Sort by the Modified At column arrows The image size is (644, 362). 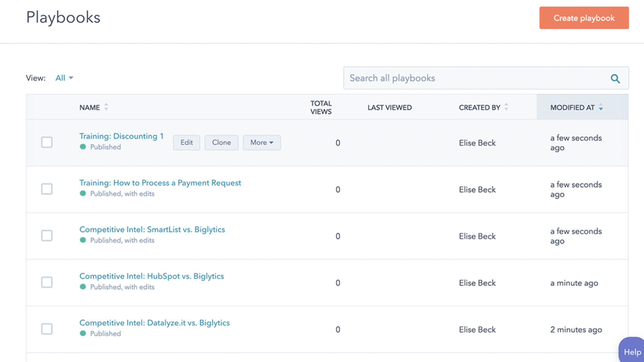point(601,107)
